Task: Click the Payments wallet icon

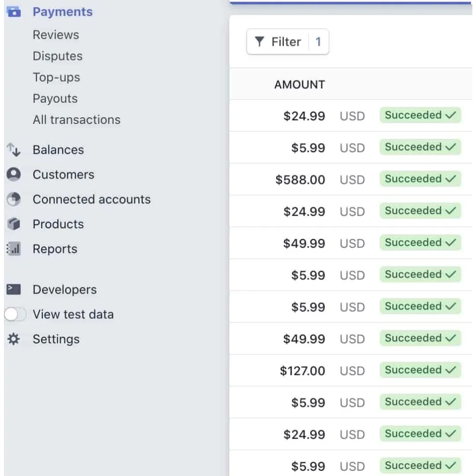Action: (x=14, y=12)
